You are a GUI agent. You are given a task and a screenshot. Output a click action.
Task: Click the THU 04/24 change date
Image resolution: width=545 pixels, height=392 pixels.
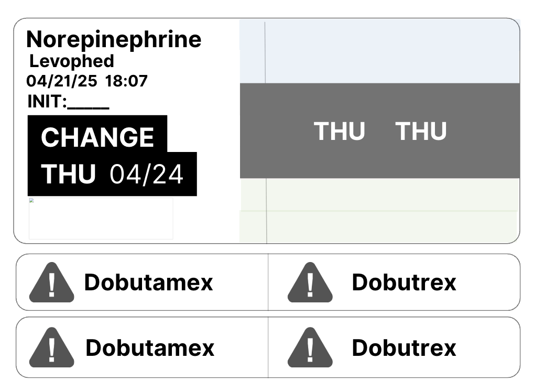[112, 174]
